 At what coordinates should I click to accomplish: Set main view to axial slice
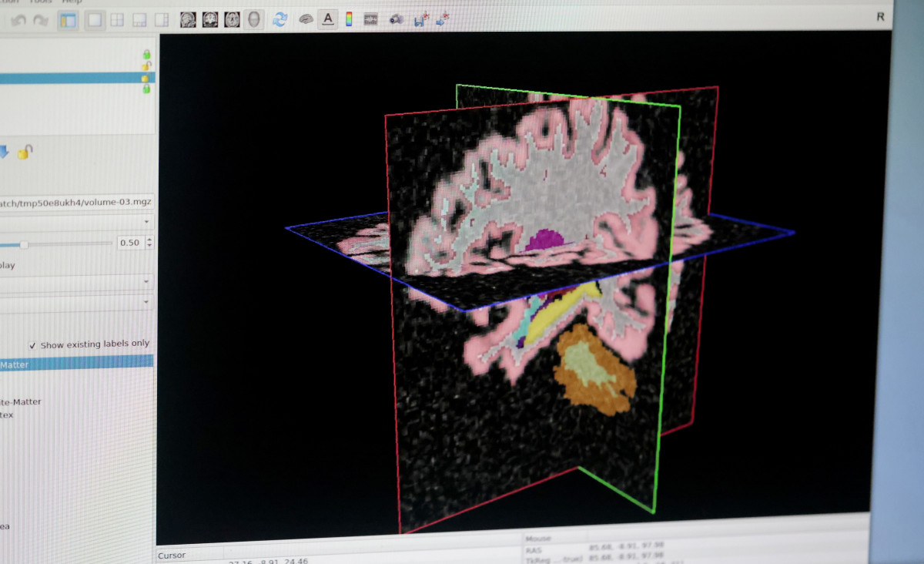coord(232,19)
